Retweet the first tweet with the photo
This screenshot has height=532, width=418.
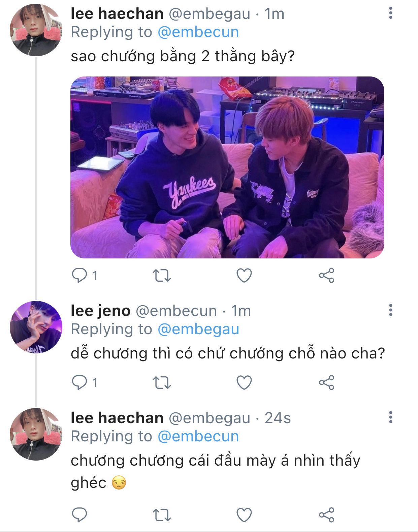click(162, 276)
